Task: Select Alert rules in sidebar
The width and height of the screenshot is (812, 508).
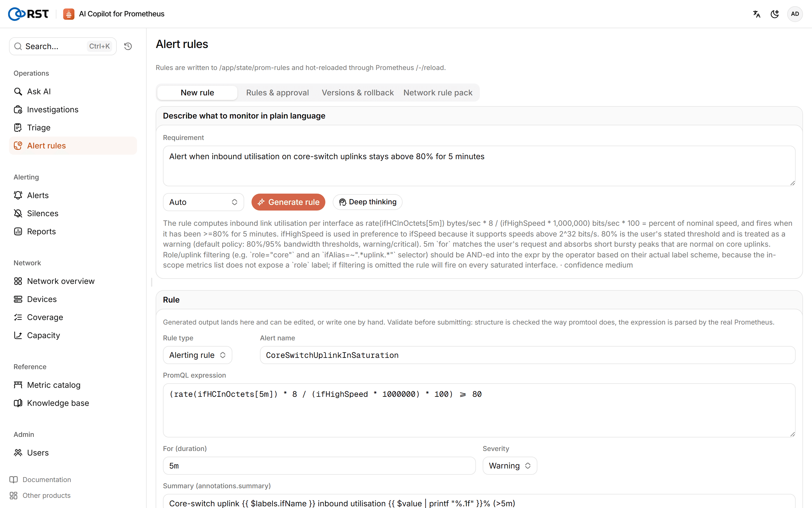Action: tap(73, 146)
